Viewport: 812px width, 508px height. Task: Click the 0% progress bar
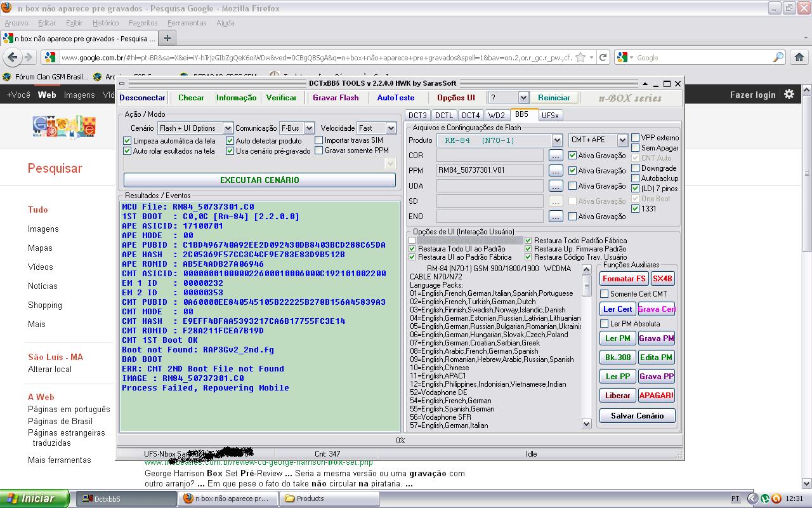(400, 440)
